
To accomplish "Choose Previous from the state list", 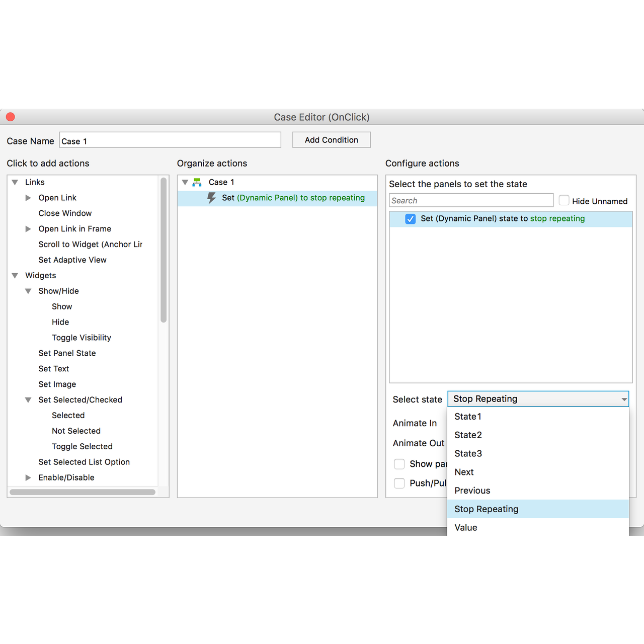I will click(472, 490).
